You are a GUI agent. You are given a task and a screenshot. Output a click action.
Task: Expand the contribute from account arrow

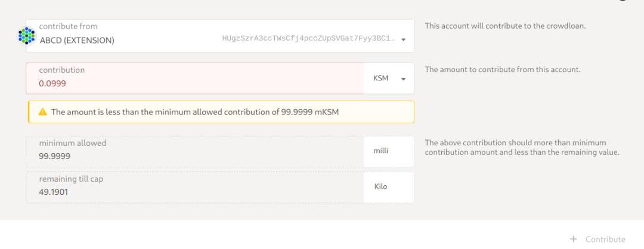click(x=404, y=41)
